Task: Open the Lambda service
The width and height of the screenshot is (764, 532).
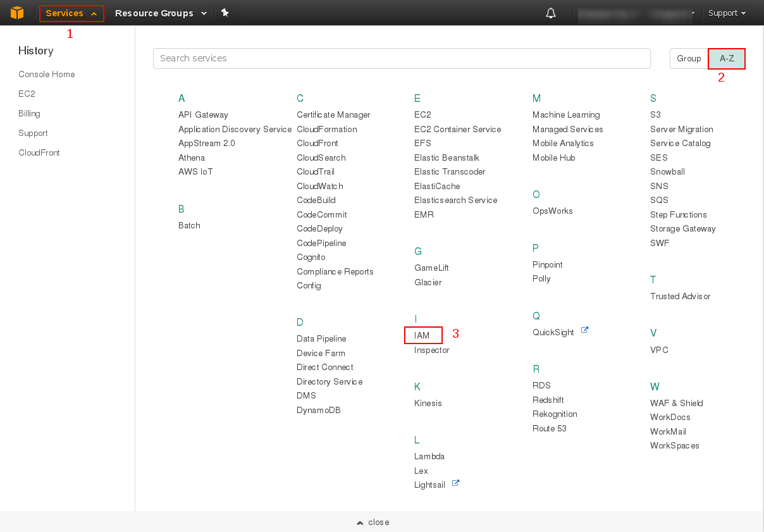Action: [x=429, y=457]
